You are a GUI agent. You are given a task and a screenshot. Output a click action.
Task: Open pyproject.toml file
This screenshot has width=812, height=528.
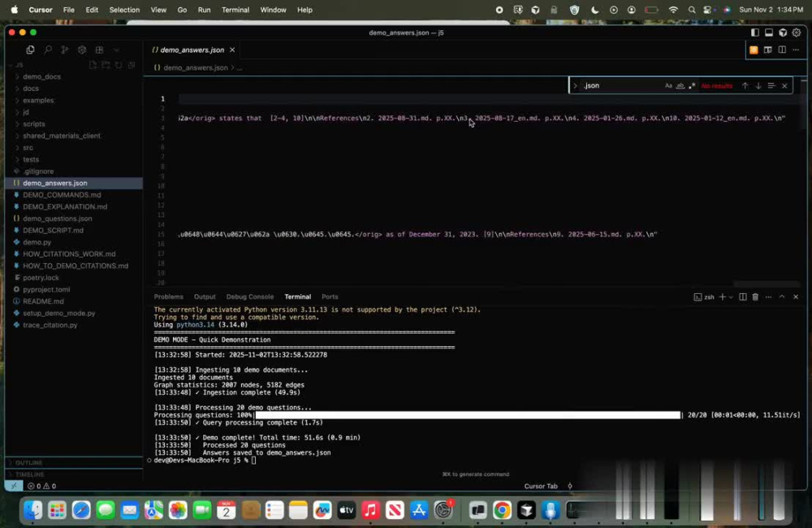pos(46,290)
